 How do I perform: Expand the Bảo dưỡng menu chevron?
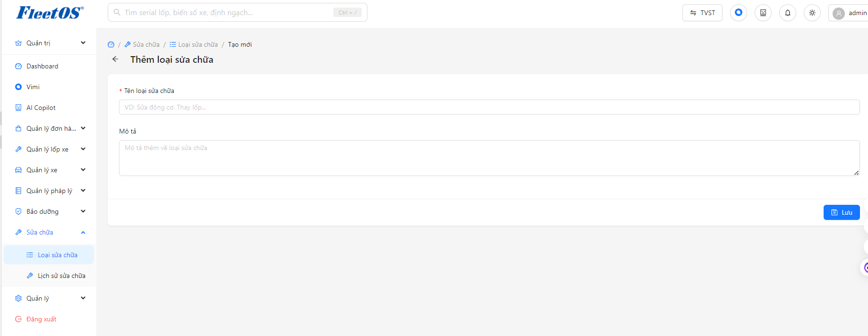point(83,211)
